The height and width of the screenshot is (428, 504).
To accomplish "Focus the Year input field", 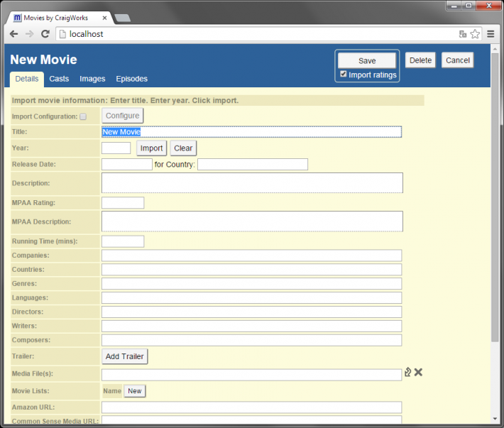I will click(x=116, y=148).
